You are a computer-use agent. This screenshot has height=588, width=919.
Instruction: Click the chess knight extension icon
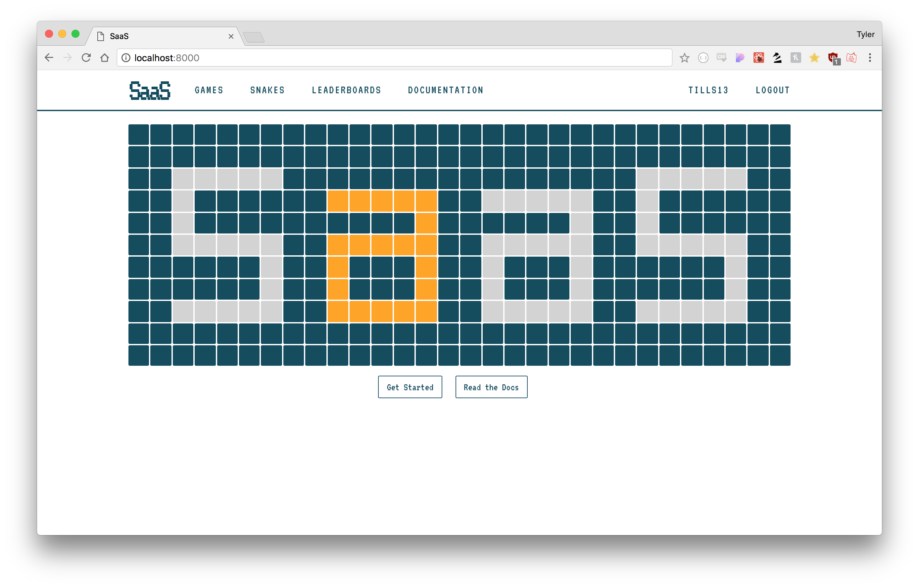click(777, 58)
